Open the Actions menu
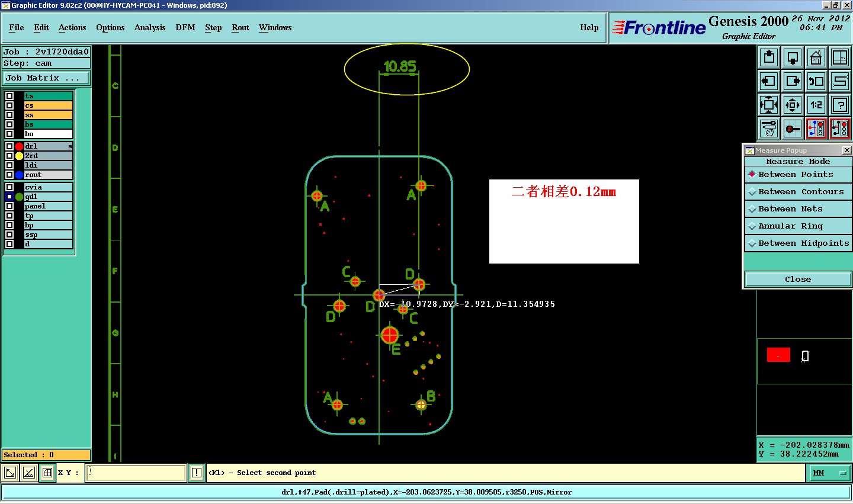Viewport: 853px width, 504px height. tap(72, 27)
